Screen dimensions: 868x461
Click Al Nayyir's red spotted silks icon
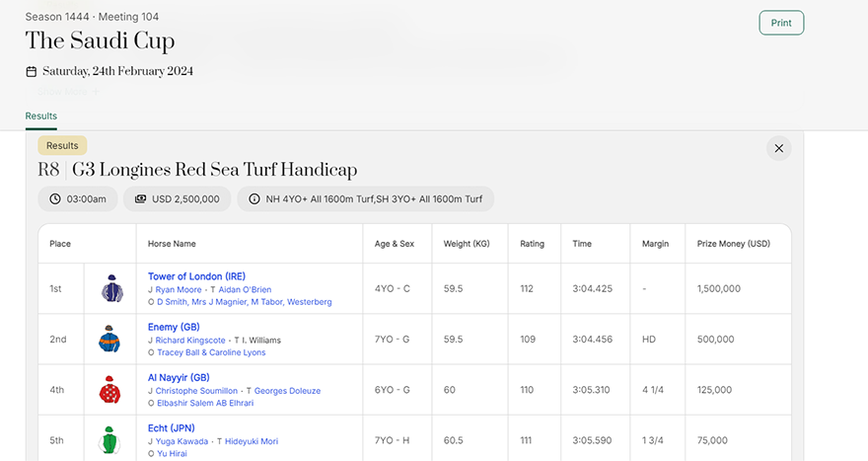(x=110, y=390)
